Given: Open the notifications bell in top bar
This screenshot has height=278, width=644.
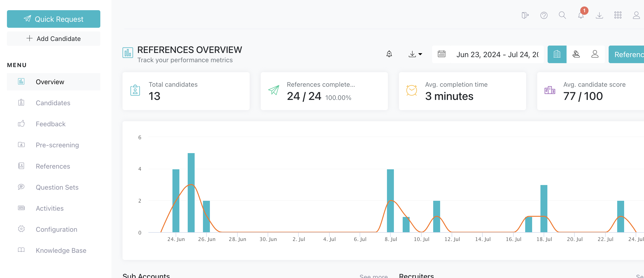Looking at the screenshot, I should 581,15.
